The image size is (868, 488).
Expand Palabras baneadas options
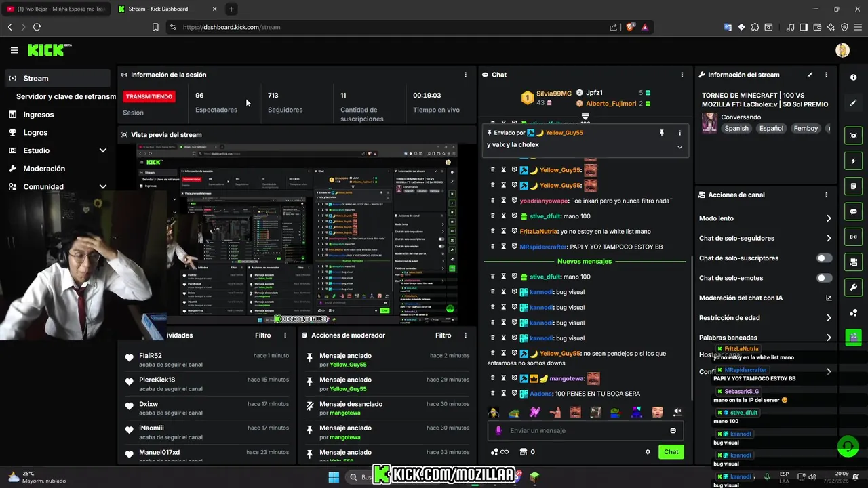click(x=829, y=338)
